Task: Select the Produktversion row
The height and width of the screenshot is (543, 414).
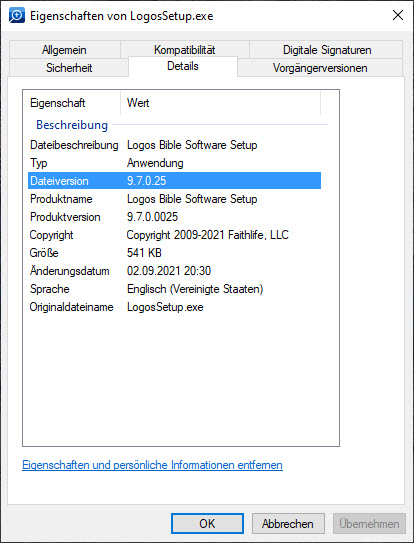Action: 174,217
